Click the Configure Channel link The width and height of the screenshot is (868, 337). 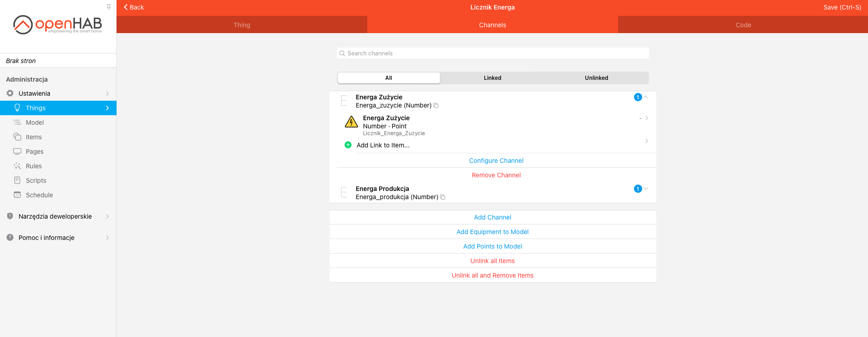pyautogui.click(x=496, y=161)
